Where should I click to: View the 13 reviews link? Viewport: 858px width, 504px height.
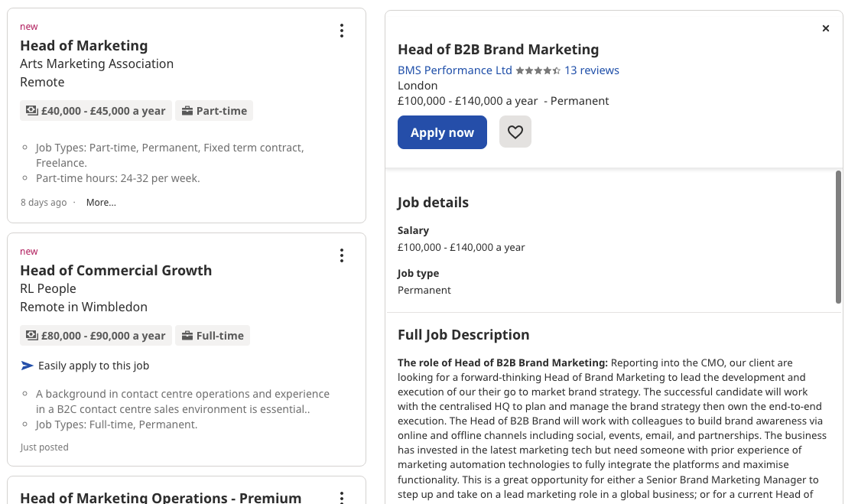pyautogui.click(x=592, y=70)
